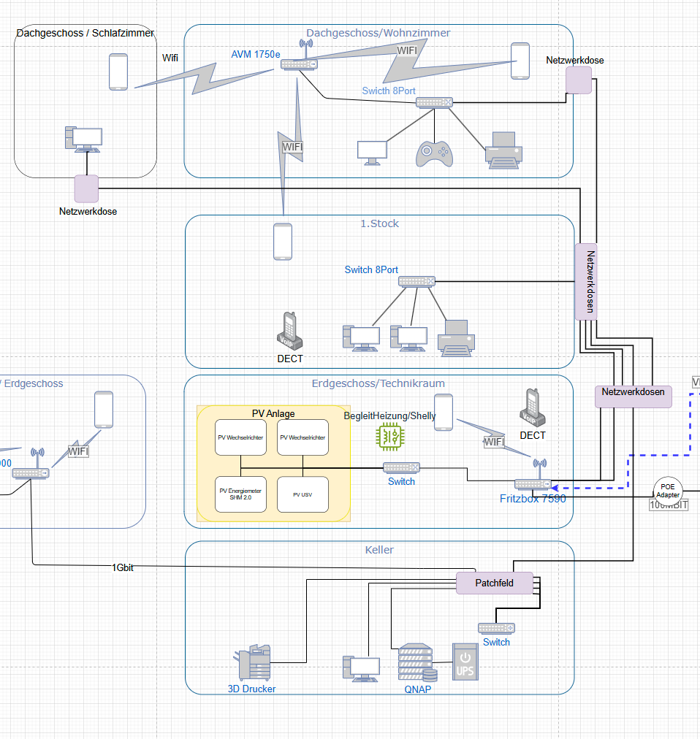Click the Wifi label beside Schlafzimmer
Screen dimensions: 700x739
pyautogui.click(x=170, y=58)
